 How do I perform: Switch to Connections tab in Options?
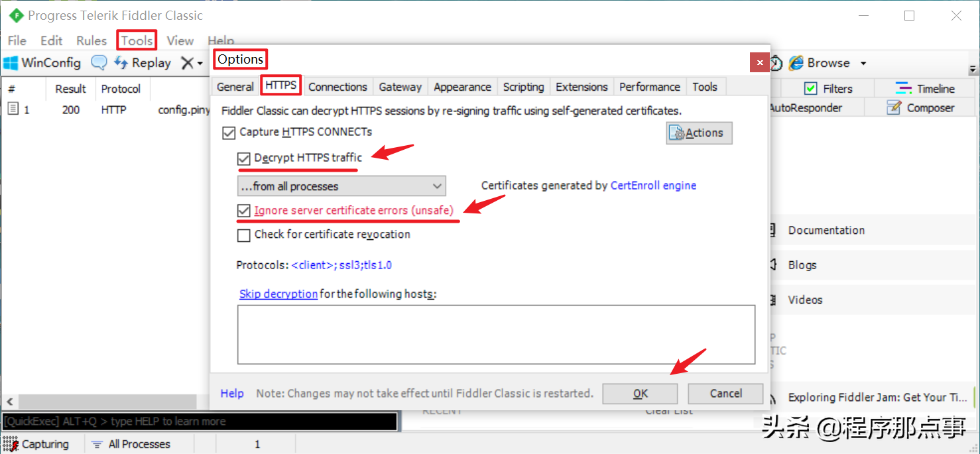337,87
